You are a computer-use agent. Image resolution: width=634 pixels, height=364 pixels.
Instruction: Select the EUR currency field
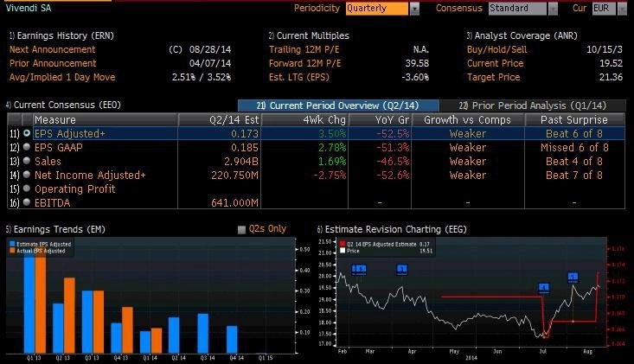604,9
